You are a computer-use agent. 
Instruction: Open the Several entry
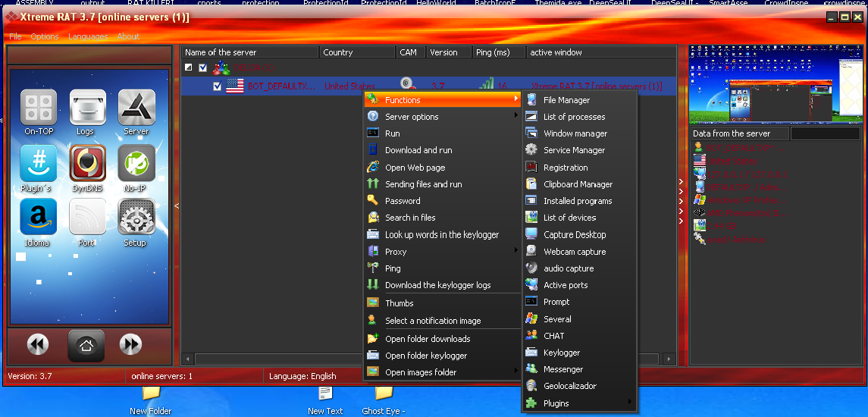click(x=579, y=319)
